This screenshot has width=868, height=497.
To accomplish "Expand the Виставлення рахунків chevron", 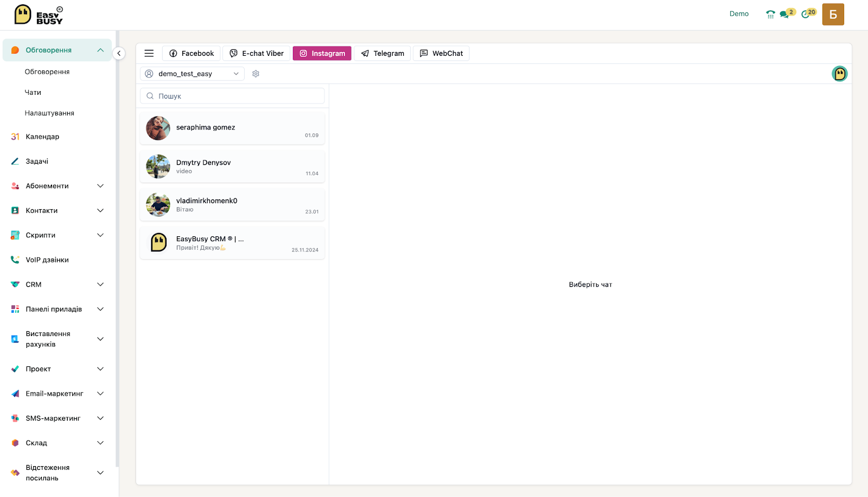I will (100, 339).
